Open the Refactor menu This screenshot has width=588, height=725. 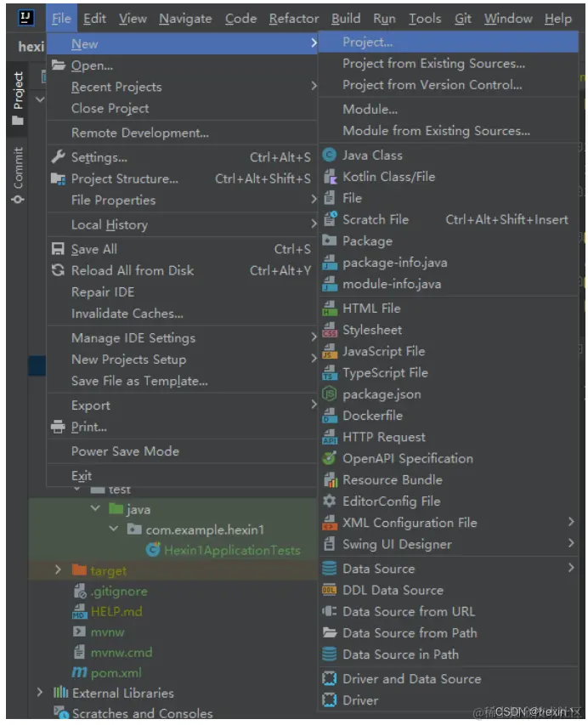coord(294,19)
